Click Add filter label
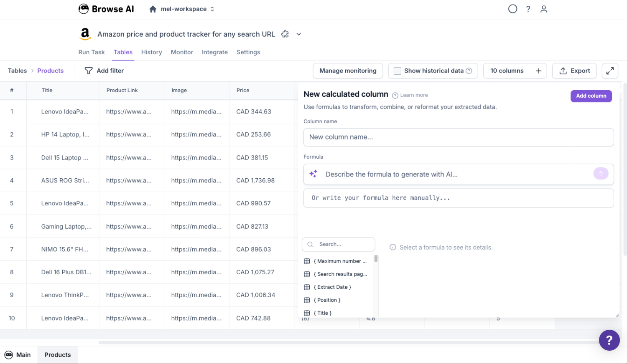627x364 pixels. (x=110, y=71)
